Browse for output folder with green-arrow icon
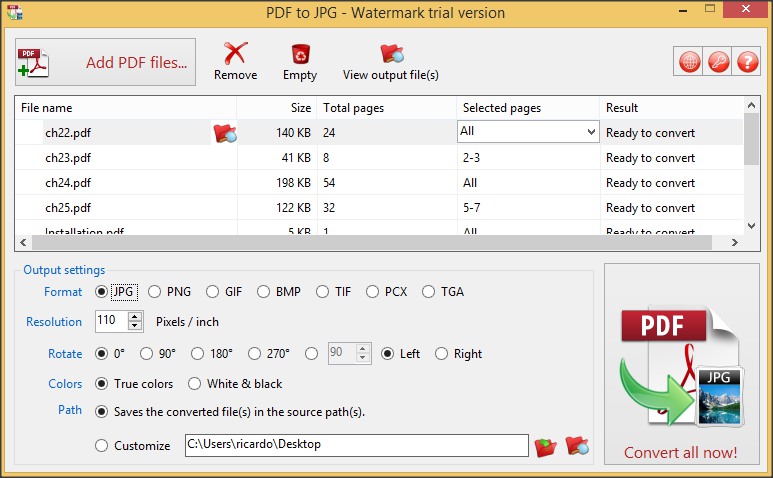Image resolution: width=773 pixels, height=478 pixels. (546, 446)
